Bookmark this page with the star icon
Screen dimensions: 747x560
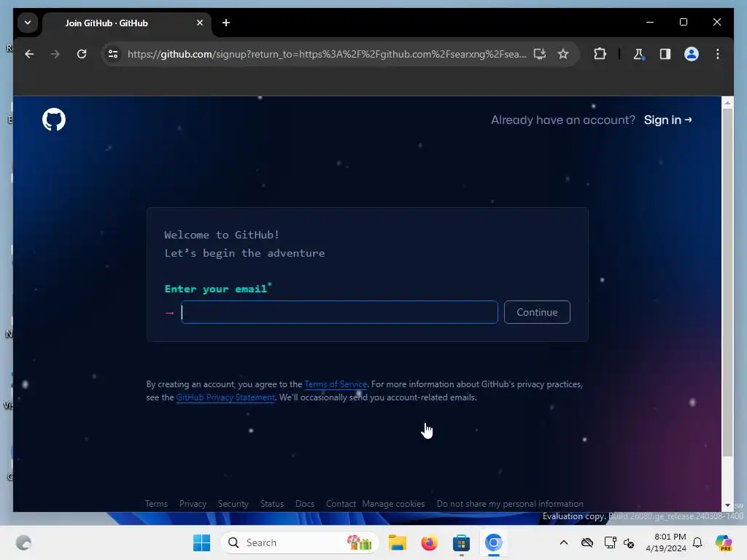click(x=563, y=54)
